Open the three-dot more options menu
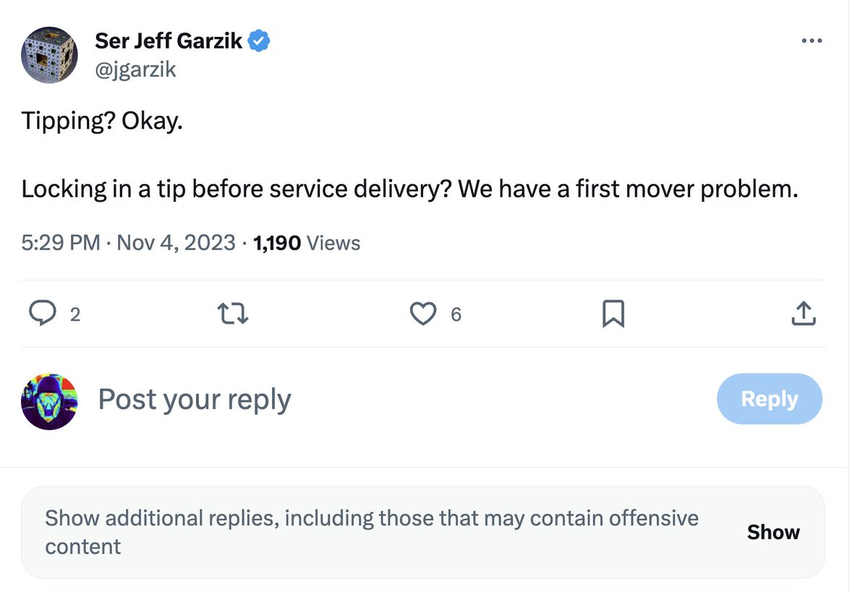The image size is (868, 592). pos(812,41)
